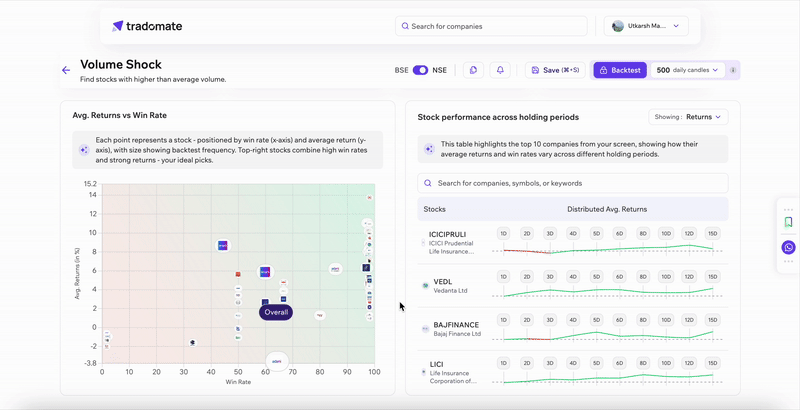Open the alert bell button
Screen dimensions: 800x410
(500, 70)
